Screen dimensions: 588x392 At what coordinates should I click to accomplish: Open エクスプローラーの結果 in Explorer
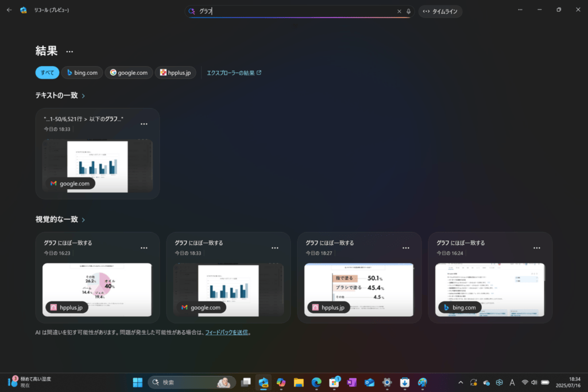coord(231,73)
